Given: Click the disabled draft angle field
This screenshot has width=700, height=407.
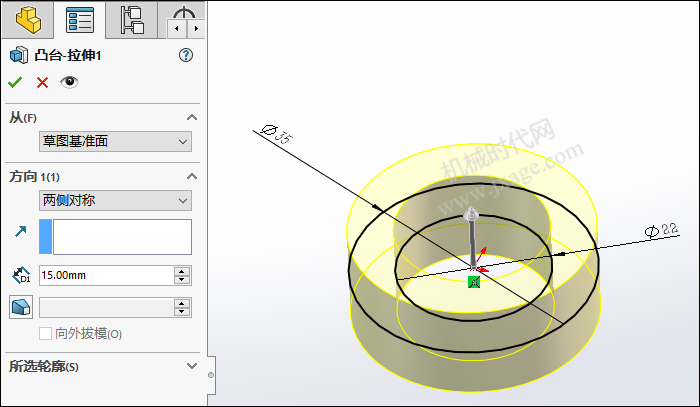Looking at the screenshot, I should coord(106,307).
